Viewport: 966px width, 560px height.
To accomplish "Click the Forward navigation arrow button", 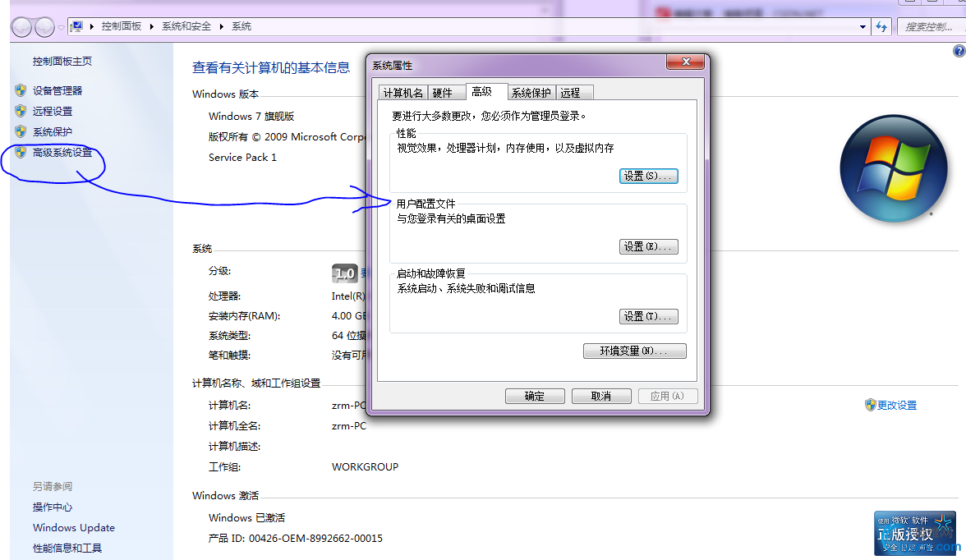I will pos(44,27).
